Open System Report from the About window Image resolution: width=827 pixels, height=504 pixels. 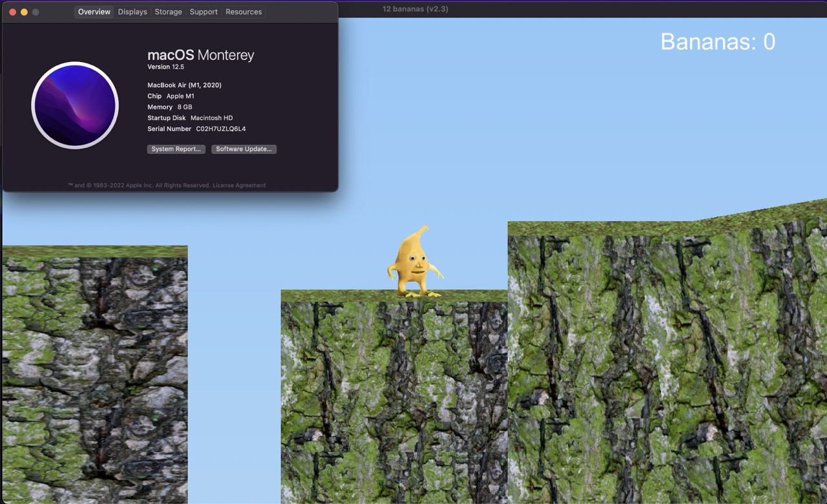click(x=176, y=149)
